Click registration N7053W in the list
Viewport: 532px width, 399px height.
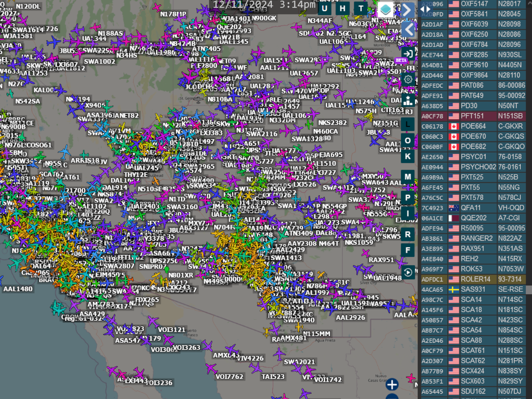(511, 269)
